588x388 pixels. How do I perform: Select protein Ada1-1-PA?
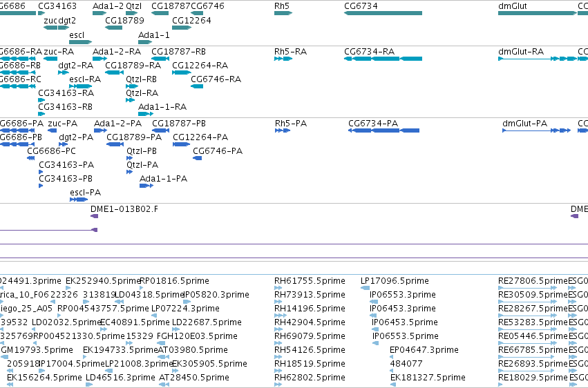pos(146,186)
